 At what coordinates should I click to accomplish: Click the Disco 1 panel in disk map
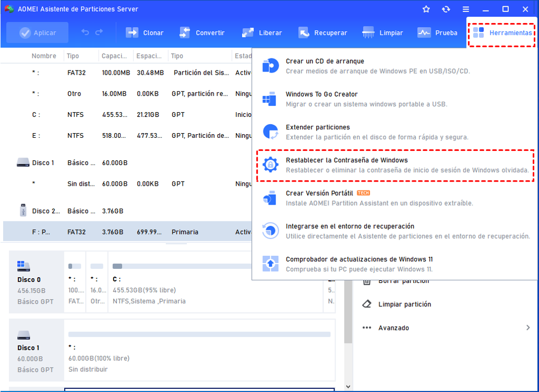[x=36, y=350]
